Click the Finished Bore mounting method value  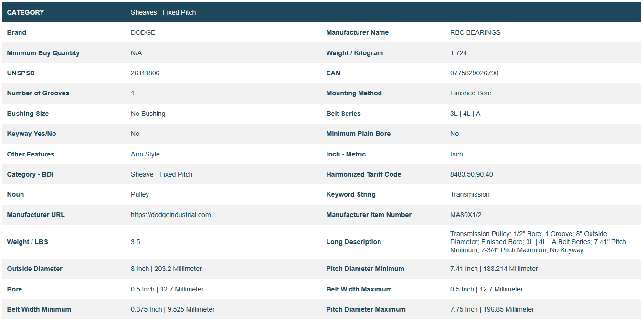coord(470,93)
